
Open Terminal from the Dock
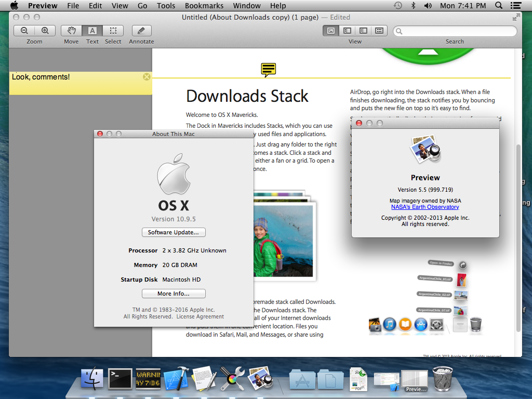(x=120, y=379)
